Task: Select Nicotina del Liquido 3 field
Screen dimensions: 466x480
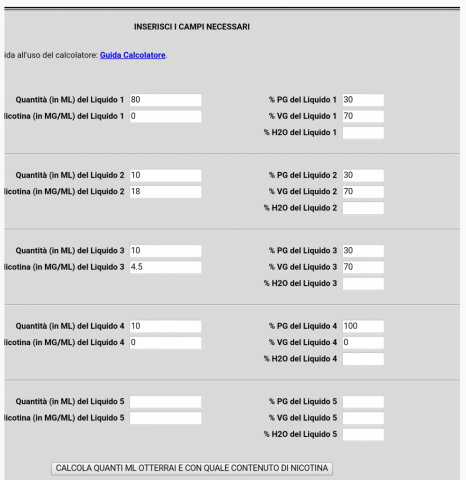Action: tap(165, 267)
